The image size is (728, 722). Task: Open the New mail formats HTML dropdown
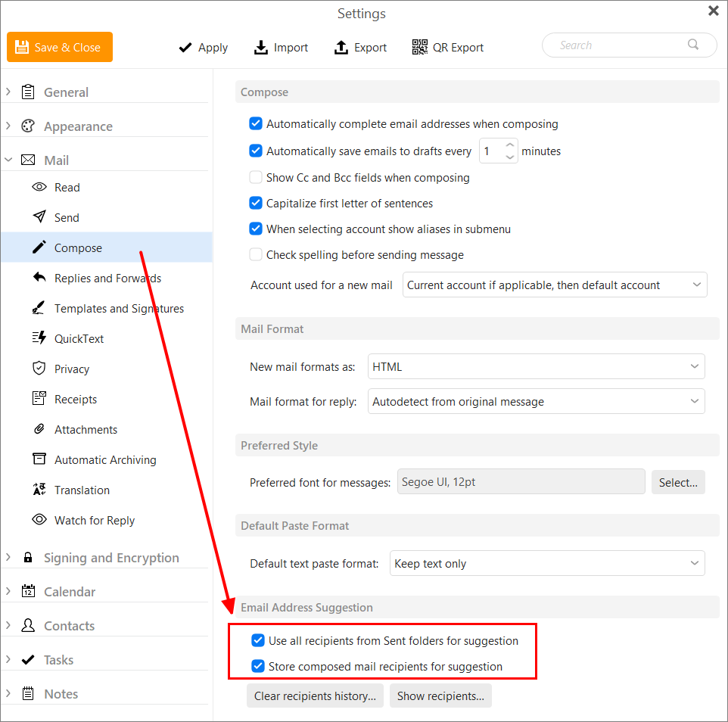pyautogui.click(x=537, y=367)
